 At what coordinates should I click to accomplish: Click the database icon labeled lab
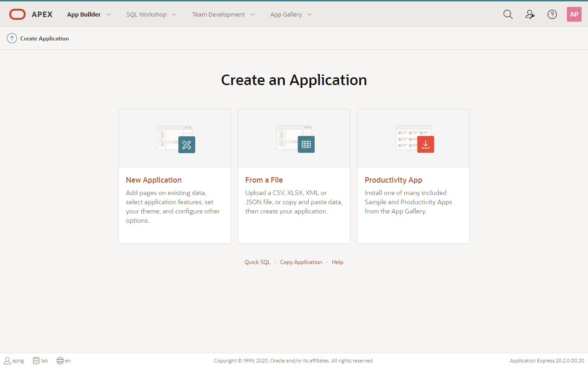click(36, 361)
